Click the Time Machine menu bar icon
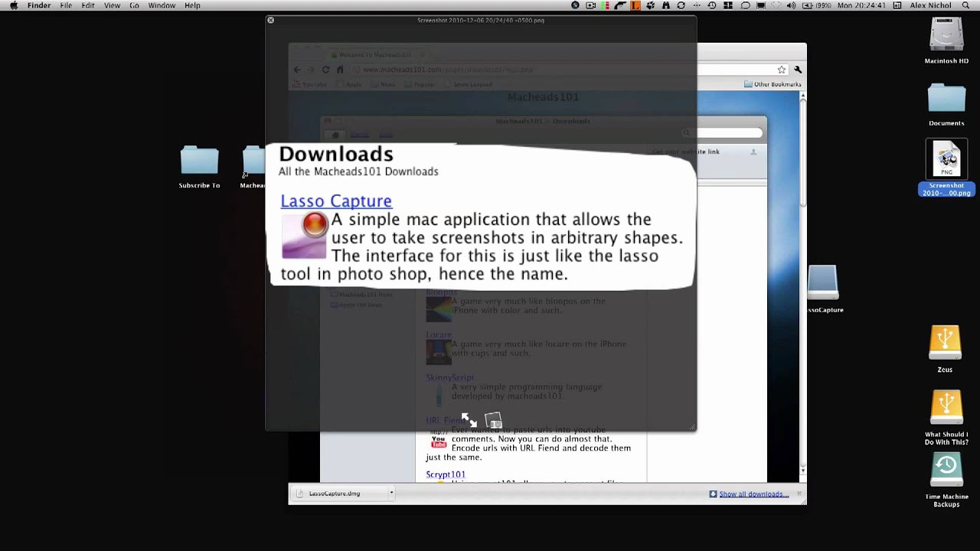The height and width of the screenshot is (551, 980). coord(712,5)
